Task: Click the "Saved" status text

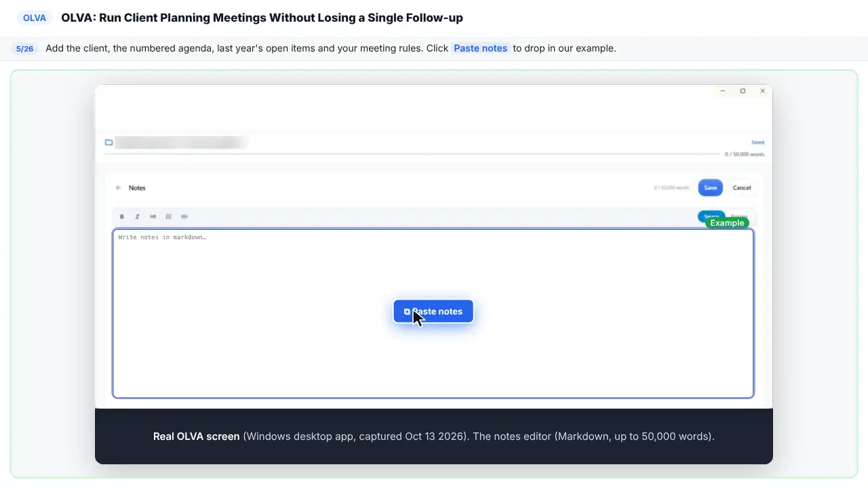Action: tap(757, 142)
